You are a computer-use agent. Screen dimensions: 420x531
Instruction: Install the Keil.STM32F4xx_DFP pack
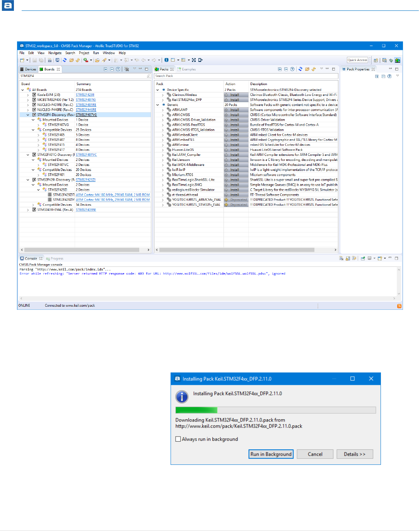point(236,100)
